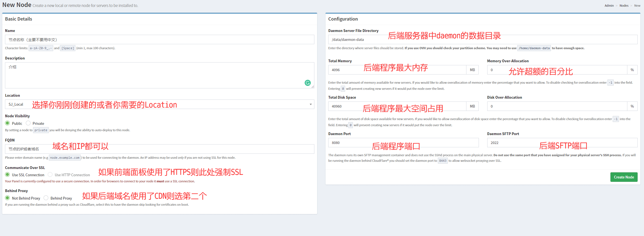
Task: Click the Create Node button
Action: tap(623, 177)
